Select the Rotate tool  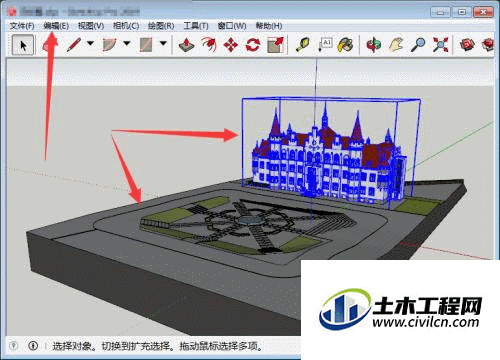[x=253, y=45]
